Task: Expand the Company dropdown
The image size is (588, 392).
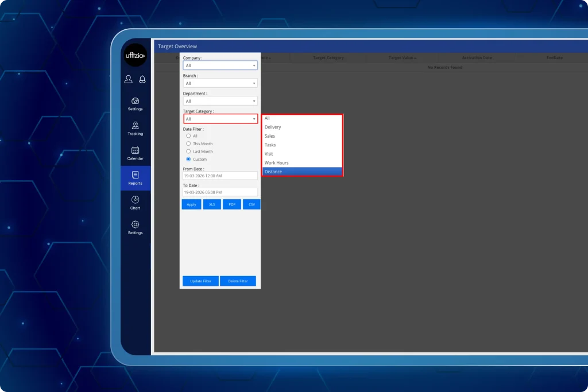Action: [x=220, y=65]
